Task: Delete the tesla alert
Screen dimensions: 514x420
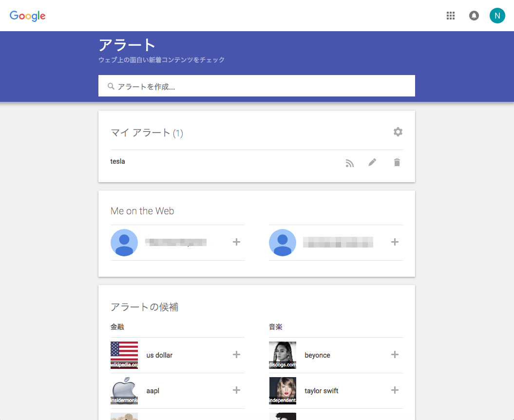Action: [397, 162]
